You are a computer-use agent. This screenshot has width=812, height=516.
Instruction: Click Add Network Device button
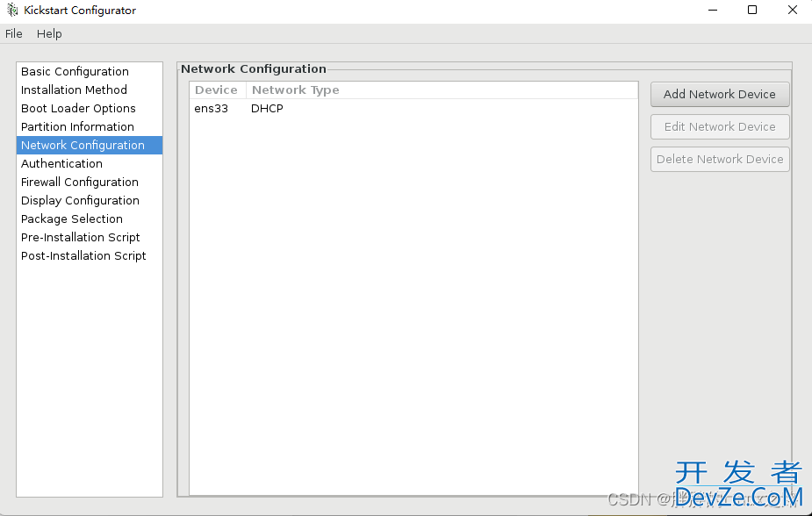[x=720, y=94]
